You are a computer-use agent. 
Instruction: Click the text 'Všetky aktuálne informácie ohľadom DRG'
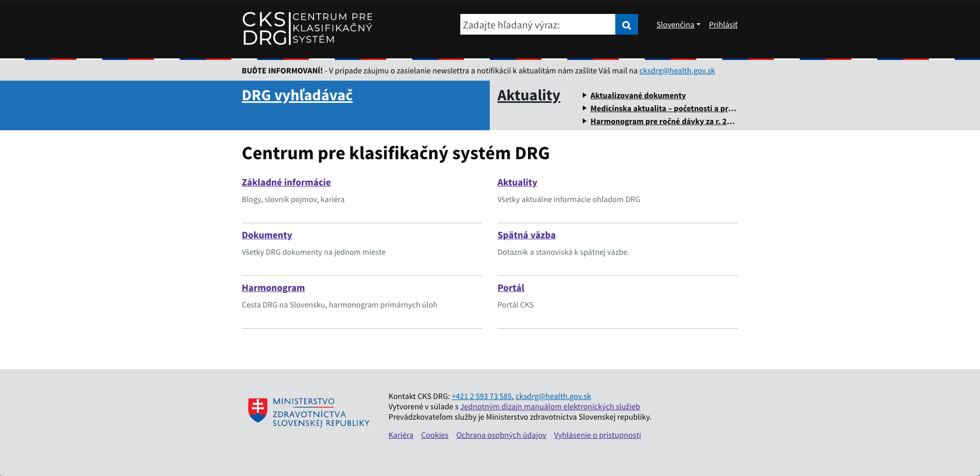click(x=569, y=199)
